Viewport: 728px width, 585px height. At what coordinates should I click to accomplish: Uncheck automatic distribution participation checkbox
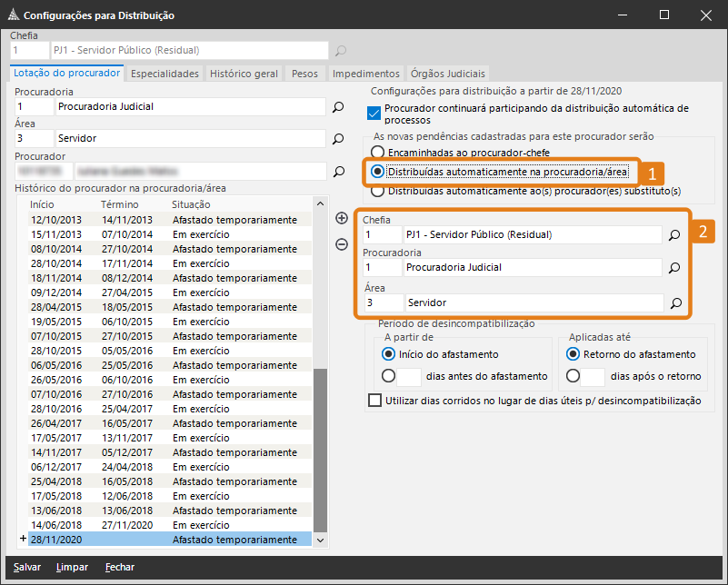(373, 114)
